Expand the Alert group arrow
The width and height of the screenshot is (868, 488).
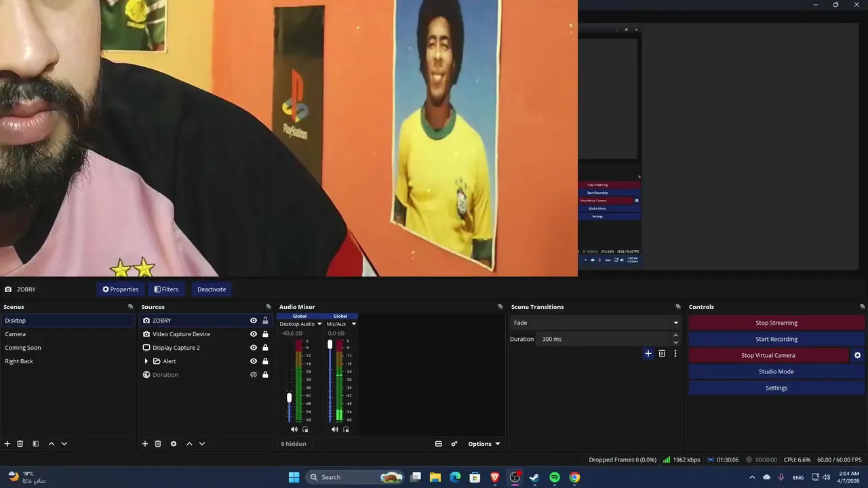coord(146,361)
